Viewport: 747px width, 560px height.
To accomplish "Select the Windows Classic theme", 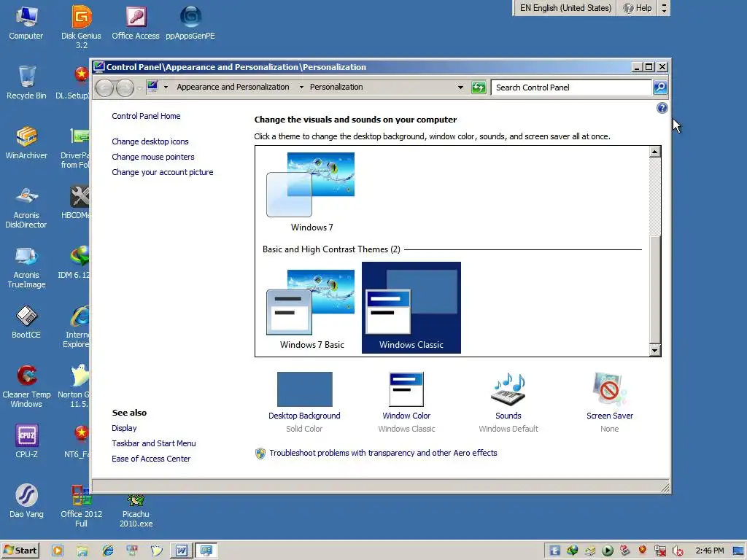I will pos(411,308).
